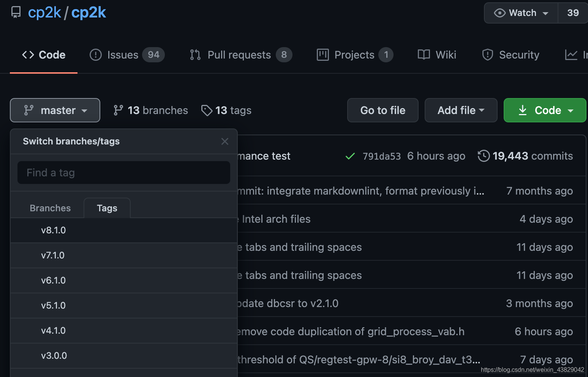Select the Tags tab in popup
This screenshot has height=377, width=588.
point(107,208)
